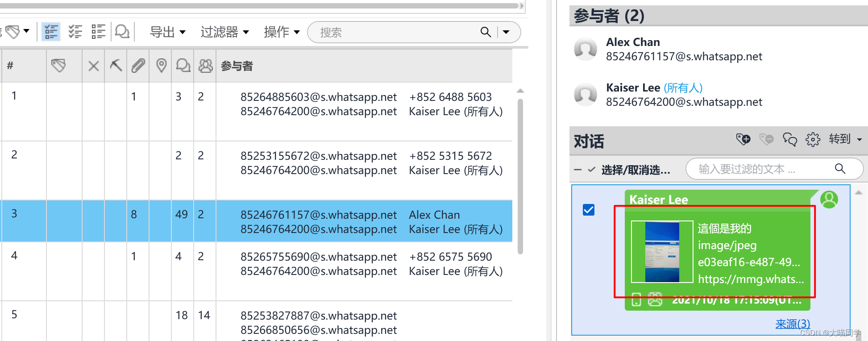Click Kaiser Lee's avatar in participants
This screenshot has width=868, height=341.
click(x=586, y=95)
